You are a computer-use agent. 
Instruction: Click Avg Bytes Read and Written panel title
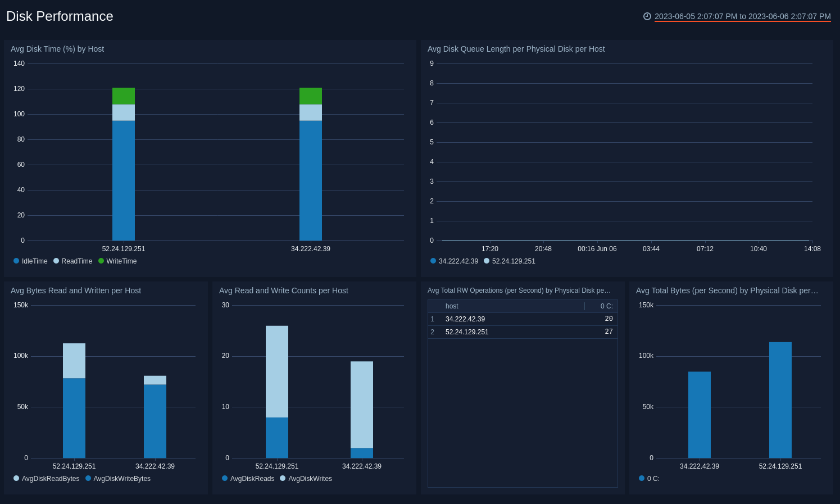point(76,290)
